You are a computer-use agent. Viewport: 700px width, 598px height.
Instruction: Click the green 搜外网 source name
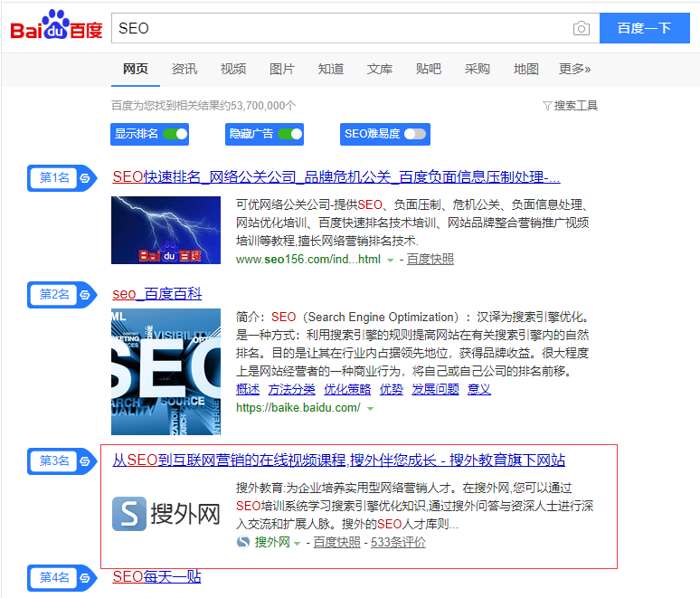click(x=272, y=542)
